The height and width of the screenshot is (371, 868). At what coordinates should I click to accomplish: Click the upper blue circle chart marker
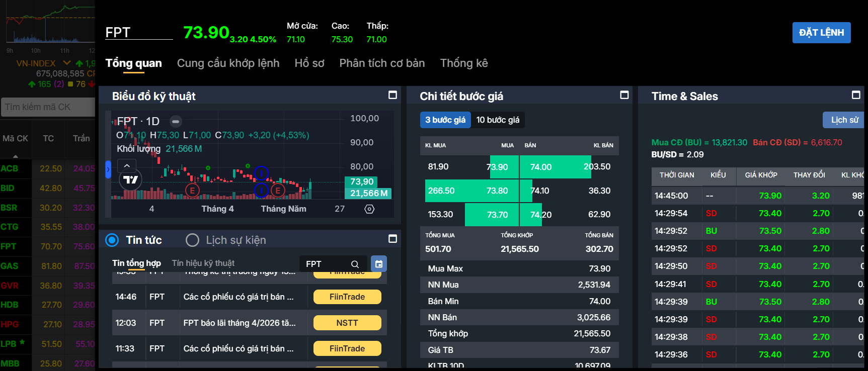click(x=261, y=173)
